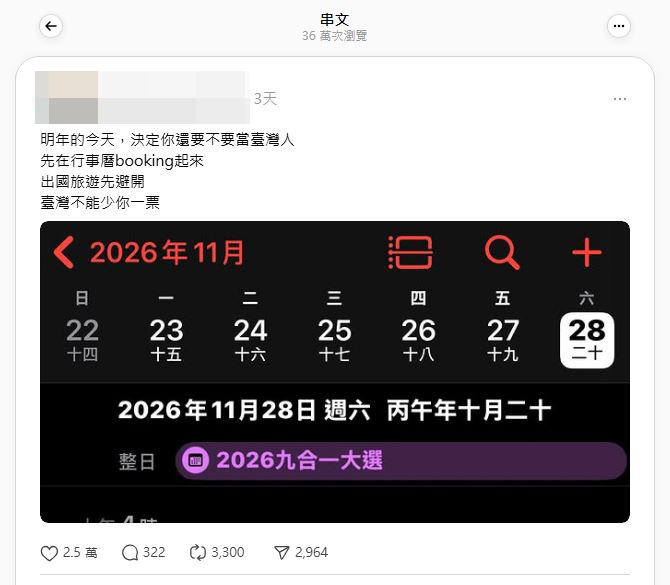Click the calendar search magnifier icon

[502, 252]
